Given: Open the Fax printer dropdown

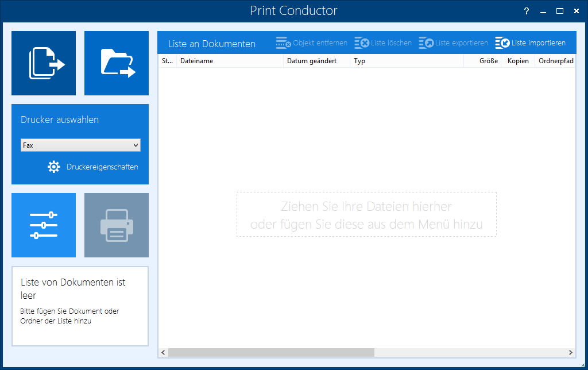Looking at the screenshot, I should [80, 145].
